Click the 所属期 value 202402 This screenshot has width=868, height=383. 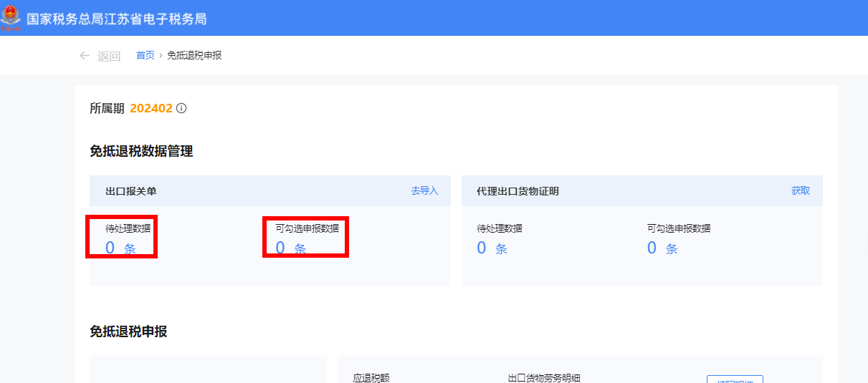[151, 109]
